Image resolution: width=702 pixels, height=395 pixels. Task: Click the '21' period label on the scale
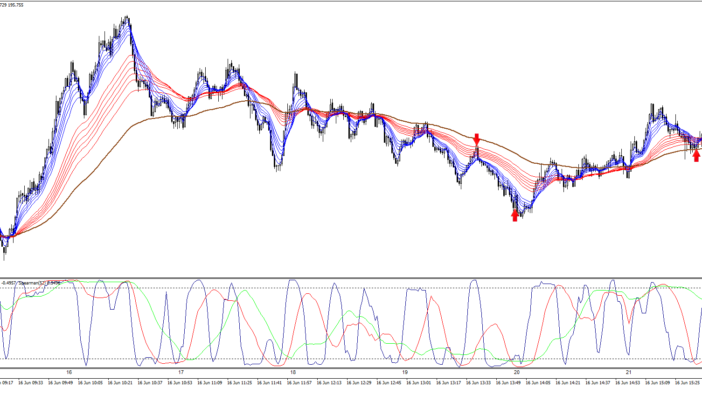click(629, 372)
